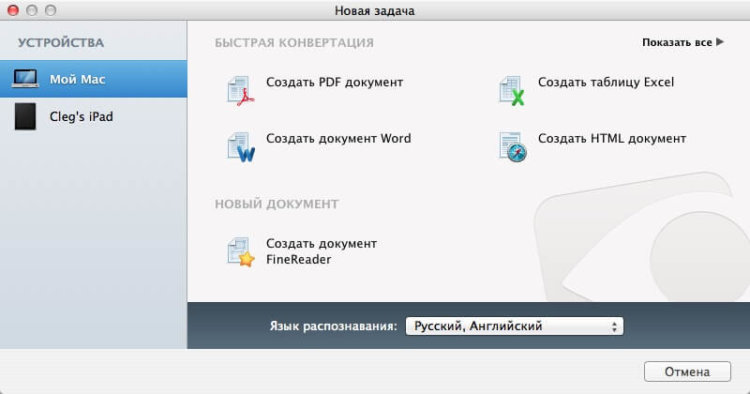This screenshot has width=750, height=394.
Task: Open recognition language dropdown Русский, Английский
Action: [514, 326]
